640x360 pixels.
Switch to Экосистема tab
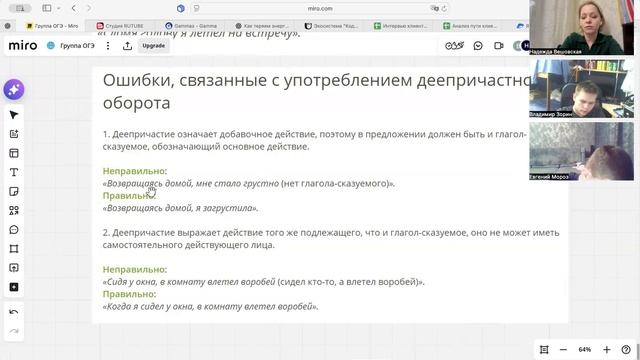pyautogui.click(x=331, y=26)
